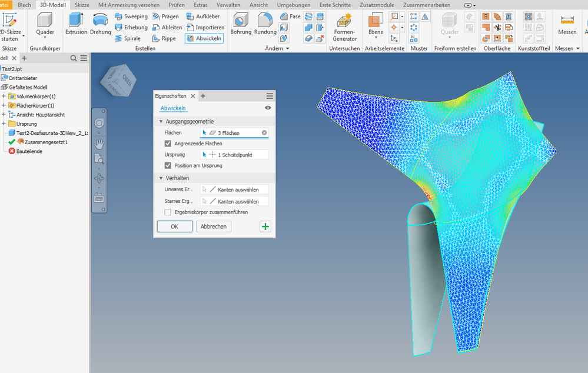Screen dimensions: 588x373
Task: Toggle Position am Ursprung checkbox
Action: pos(168,165)
